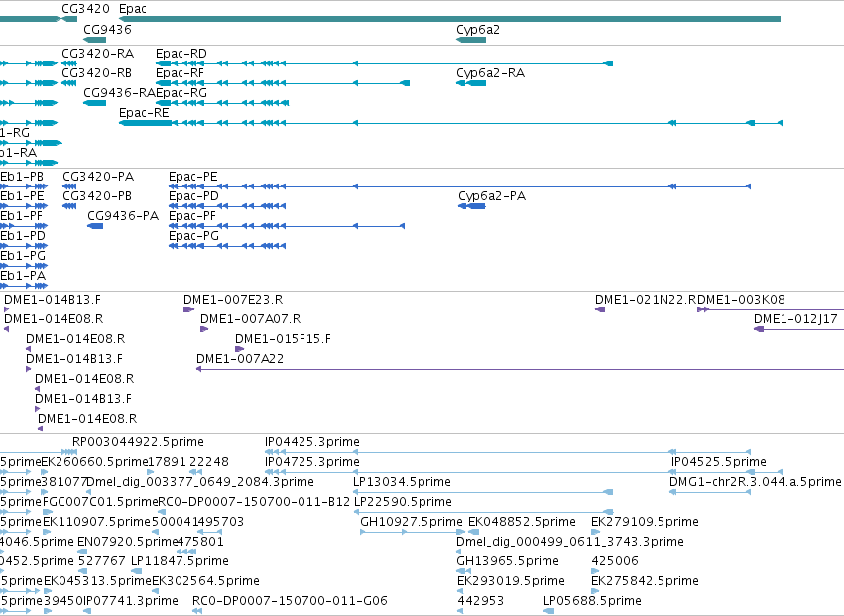
Task: Select the Epac-PD protein label
Action: (x=193, y=196)
